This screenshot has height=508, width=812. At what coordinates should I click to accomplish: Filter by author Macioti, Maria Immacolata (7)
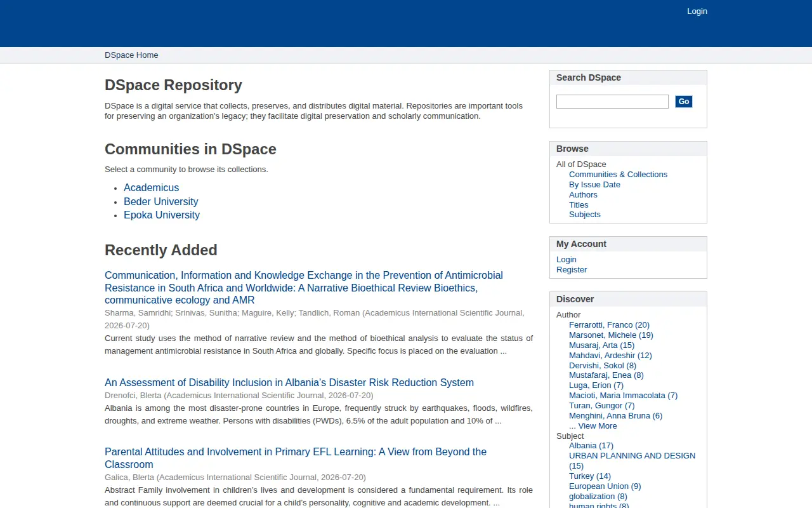point(623,396)
